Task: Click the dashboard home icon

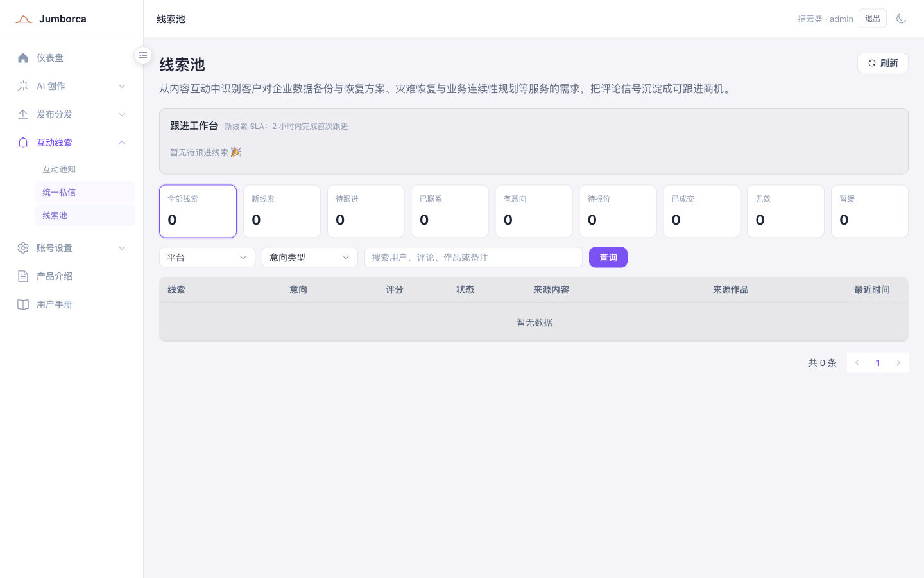Action: pos(23,58)
